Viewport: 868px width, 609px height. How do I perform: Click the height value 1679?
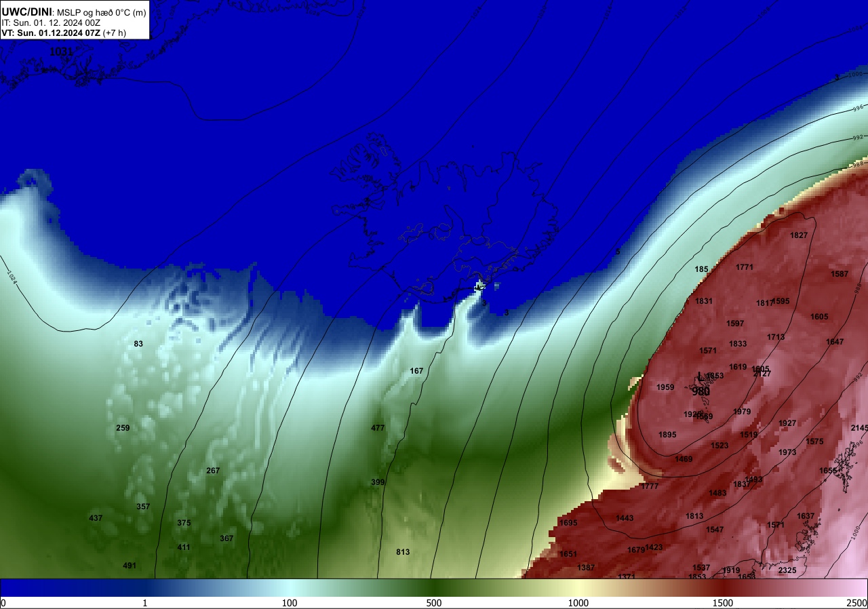(636, 550)
